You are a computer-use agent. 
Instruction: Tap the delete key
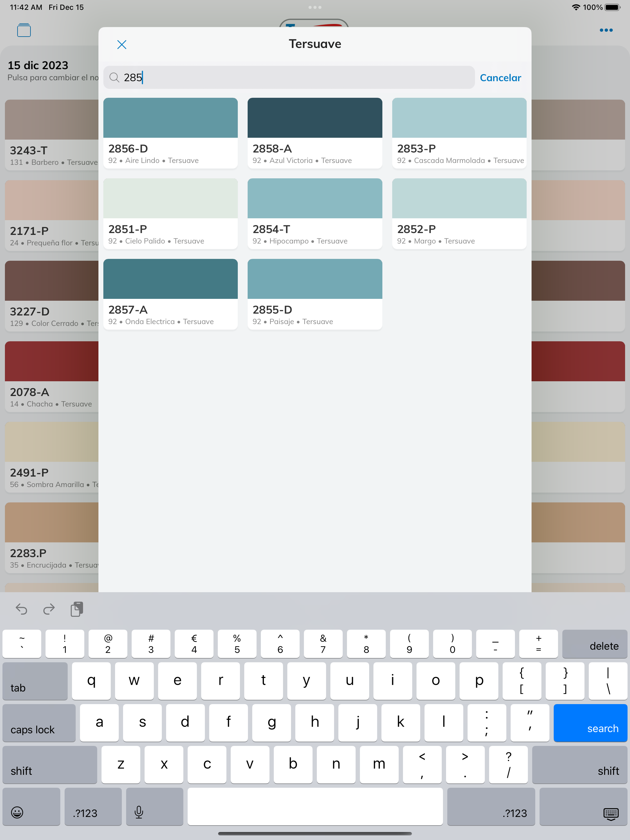tap(595, 644)
